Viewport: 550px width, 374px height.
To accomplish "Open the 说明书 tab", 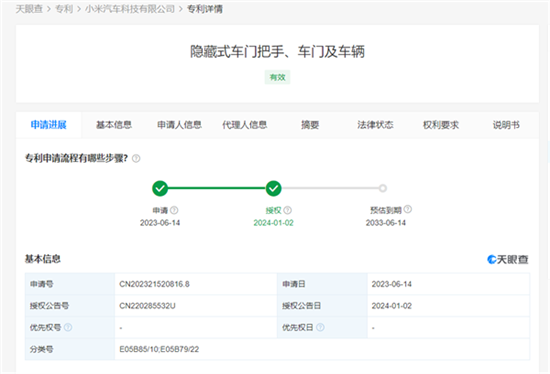I will tap(506, 125).
